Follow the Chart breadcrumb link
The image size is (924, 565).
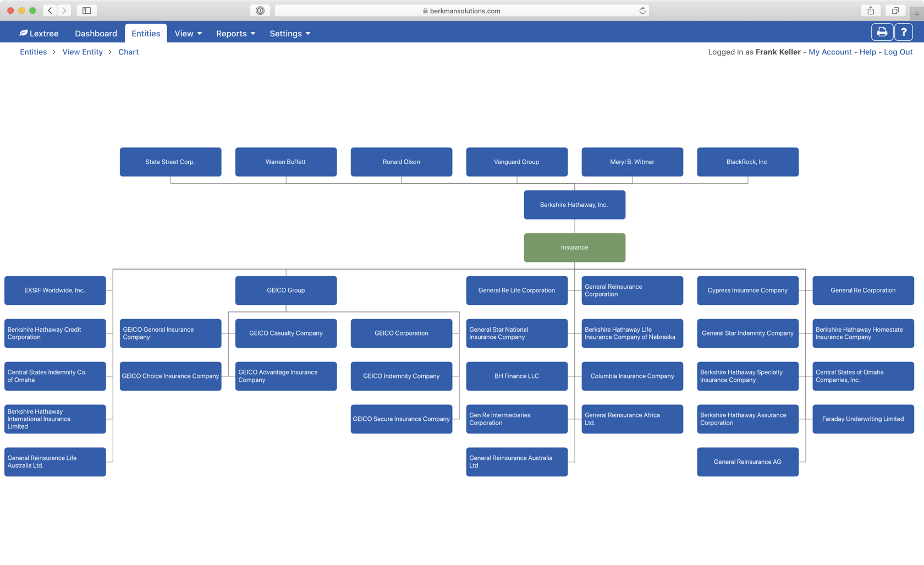coord(128,52)
